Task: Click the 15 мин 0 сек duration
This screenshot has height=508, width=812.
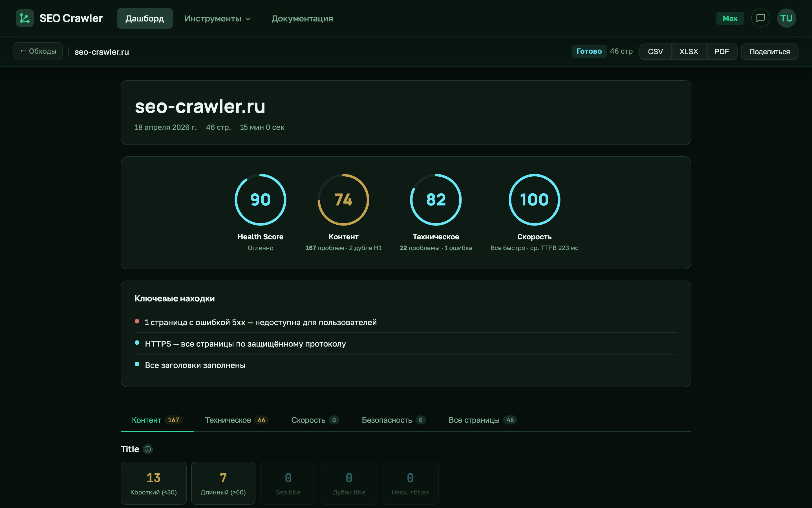Action: coord(262,127)
